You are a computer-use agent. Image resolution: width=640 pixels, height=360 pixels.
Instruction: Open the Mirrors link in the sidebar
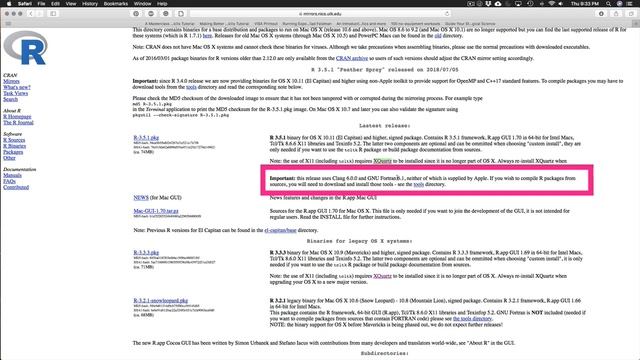click(11, 81)
